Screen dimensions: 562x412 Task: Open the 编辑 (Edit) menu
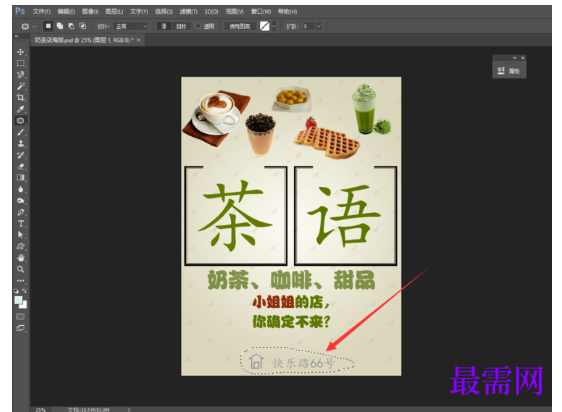tap(66, 11)
